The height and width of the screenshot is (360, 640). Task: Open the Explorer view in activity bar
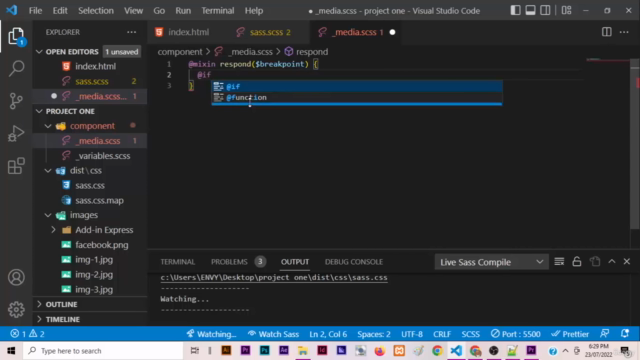16,37
